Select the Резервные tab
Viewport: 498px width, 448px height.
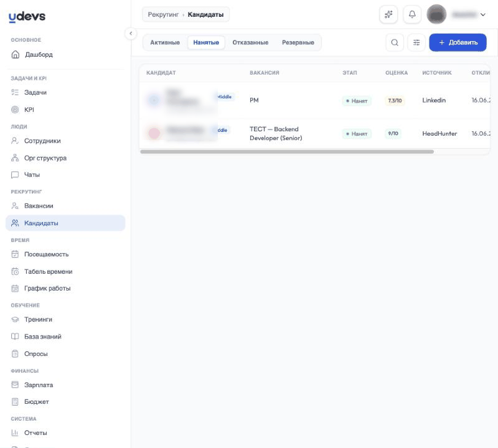click(298, 42)
